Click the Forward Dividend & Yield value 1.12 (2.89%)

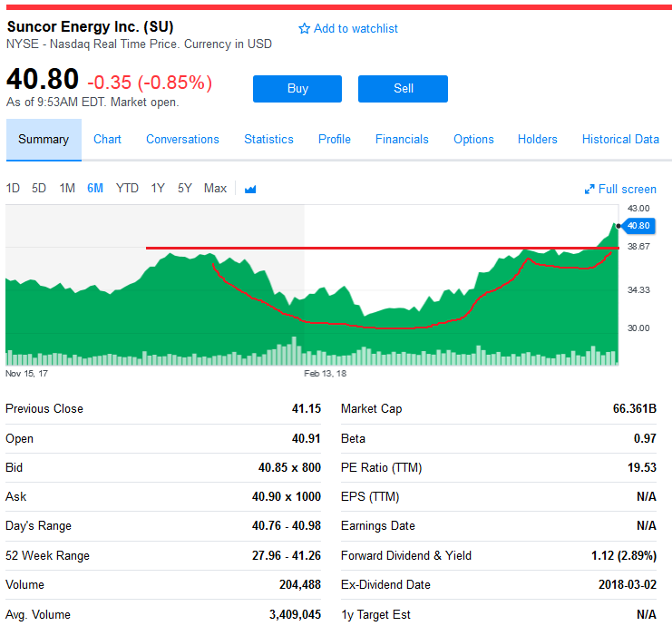[x=624, y=556]
